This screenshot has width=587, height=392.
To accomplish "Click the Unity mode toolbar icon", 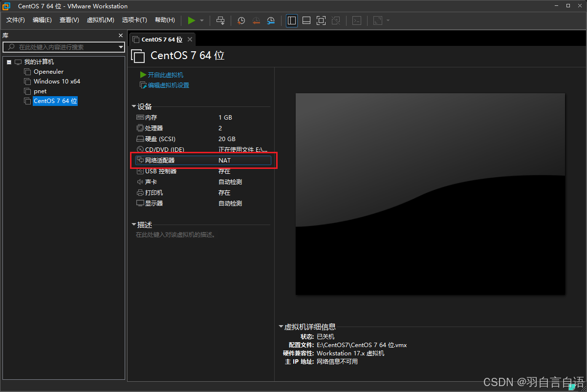I will [336, 21].
